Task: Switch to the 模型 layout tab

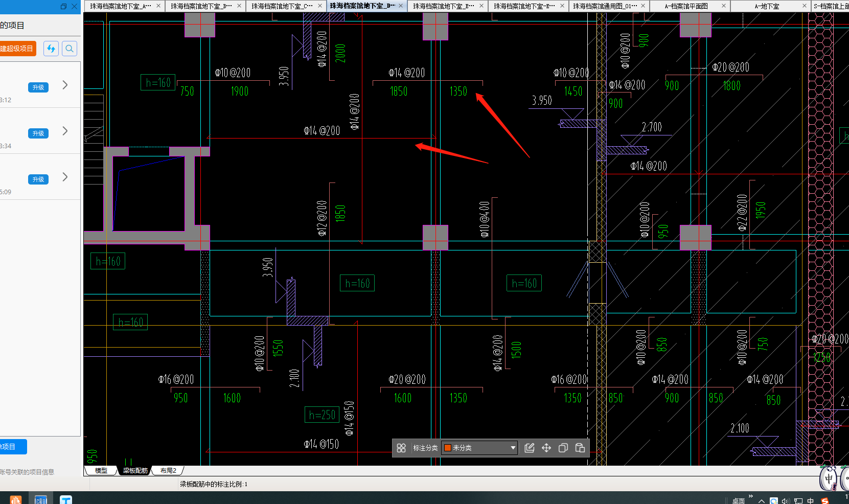Action: click(101, 470)
